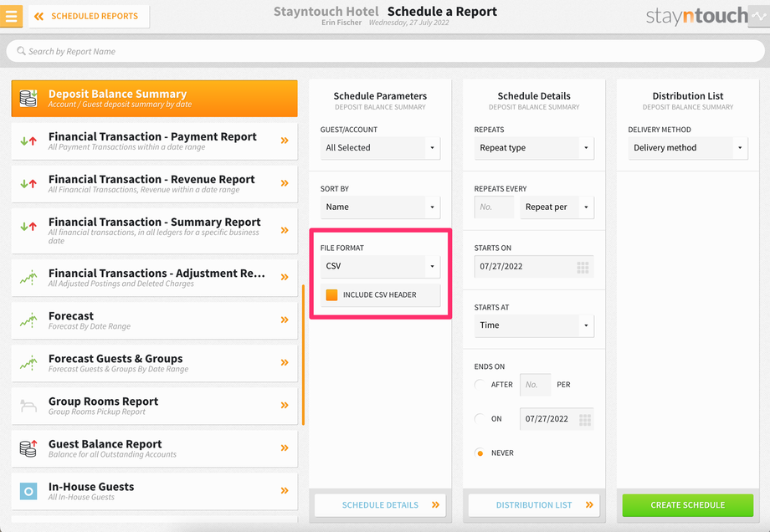Image resolution: width=770 pixels, height=532 pixels.
Task: Click the green Create Schedule button
Action: pyautogui.click(x=687, y=505)
